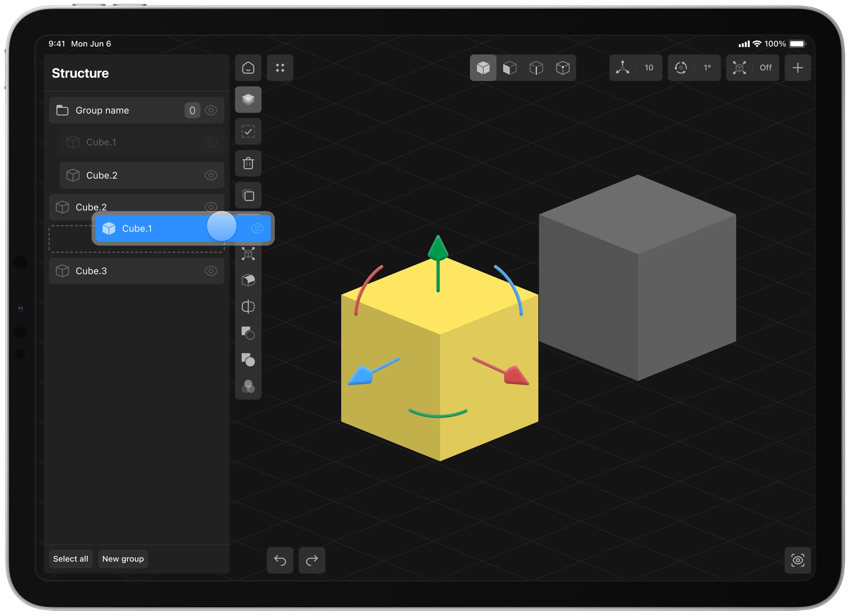Screen dimensions: 851x616
Task: Tap the Structure panel title
Action: 80,73
